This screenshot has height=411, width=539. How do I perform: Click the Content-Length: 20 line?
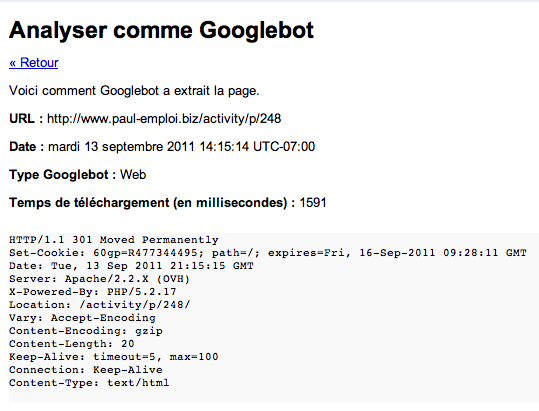[72, 344]
